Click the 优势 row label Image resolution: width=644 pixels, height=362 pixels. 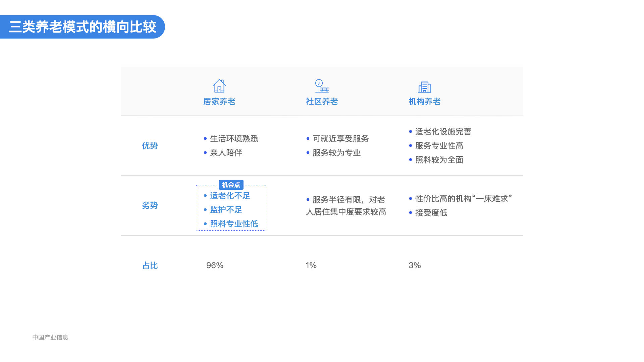tap(150, 146)
